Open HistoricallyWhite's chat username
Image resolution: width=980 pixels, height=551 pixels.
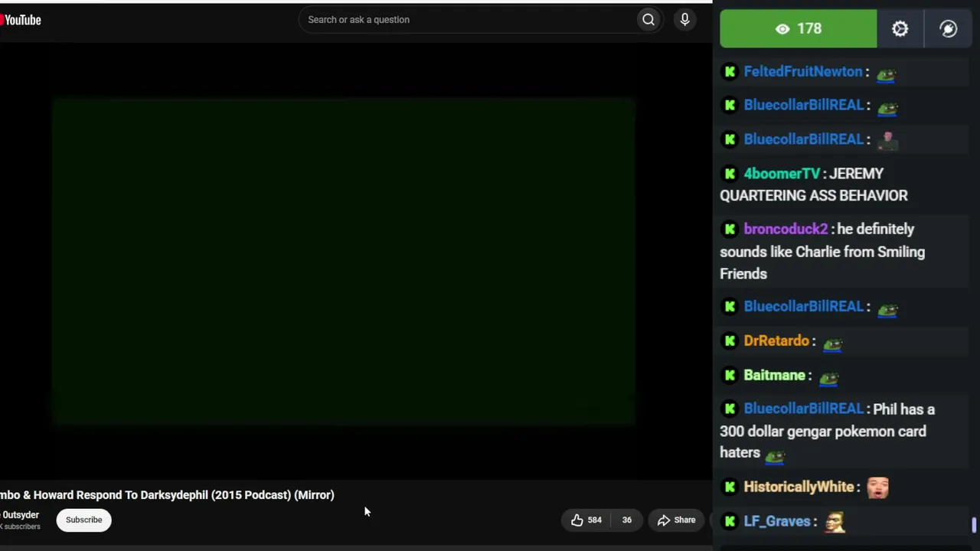(799, 487)
